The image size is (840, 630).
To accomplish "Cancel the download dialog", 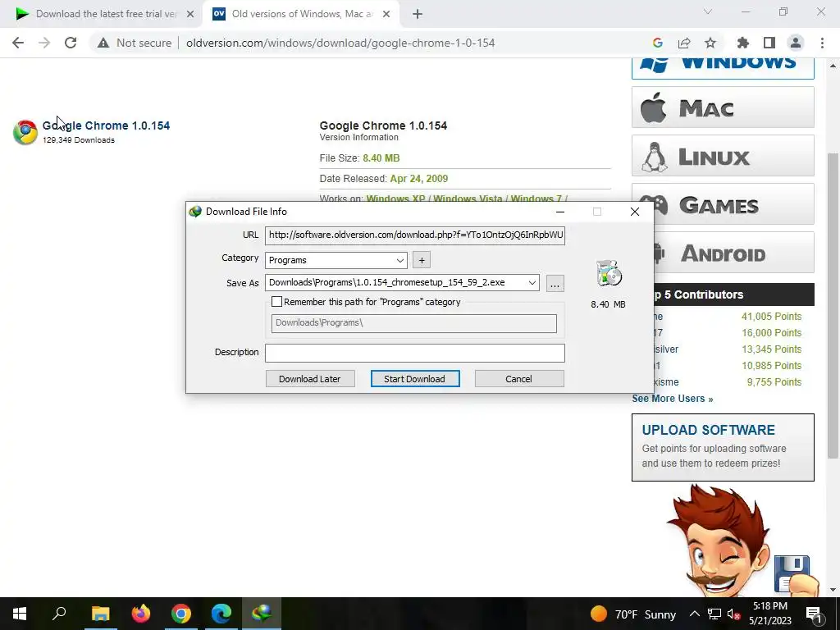I will [519, 379].
